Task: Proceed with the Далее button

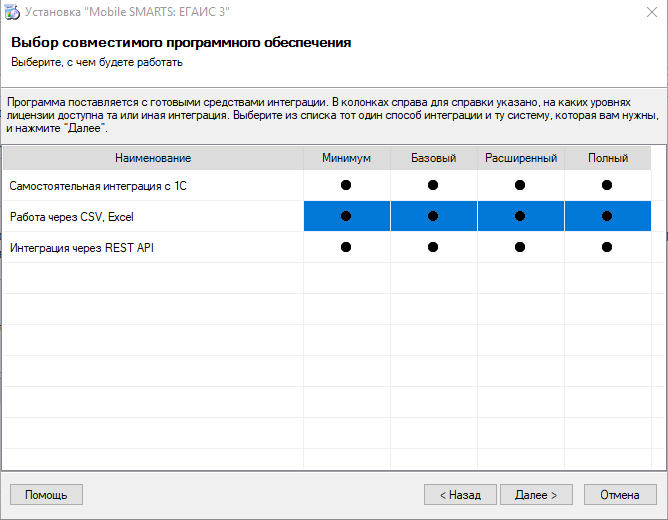Action: [536, 495]
